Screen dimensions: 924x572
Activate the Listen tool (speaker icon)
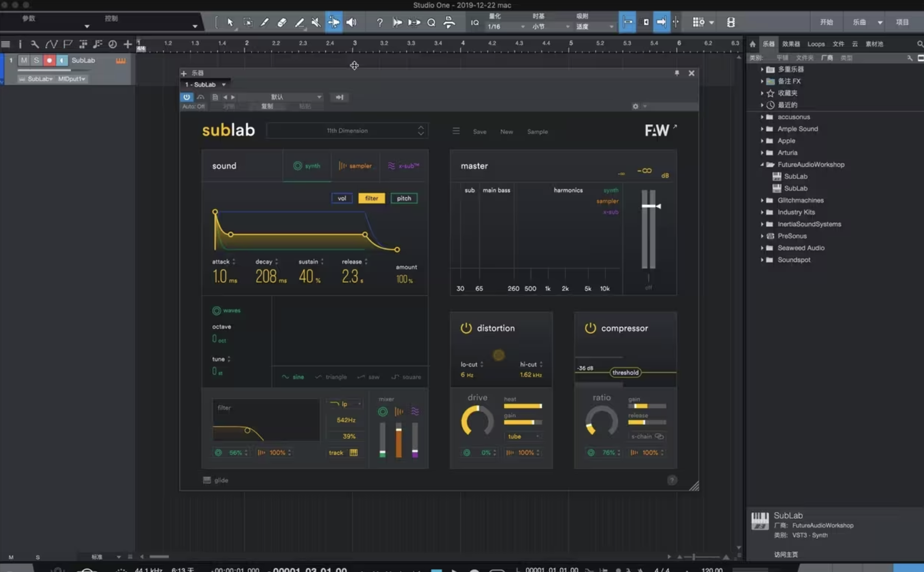[x=352, y=22]
